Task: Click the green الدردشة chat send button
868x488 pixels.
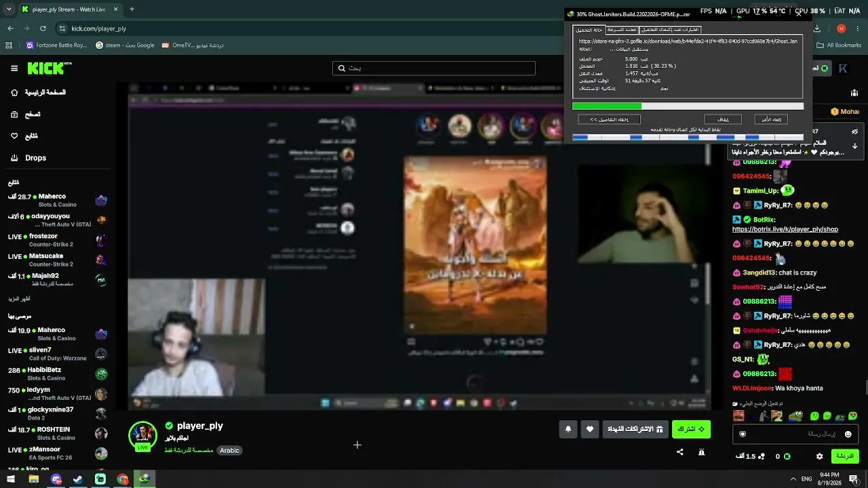Action: tap(845, 456)
